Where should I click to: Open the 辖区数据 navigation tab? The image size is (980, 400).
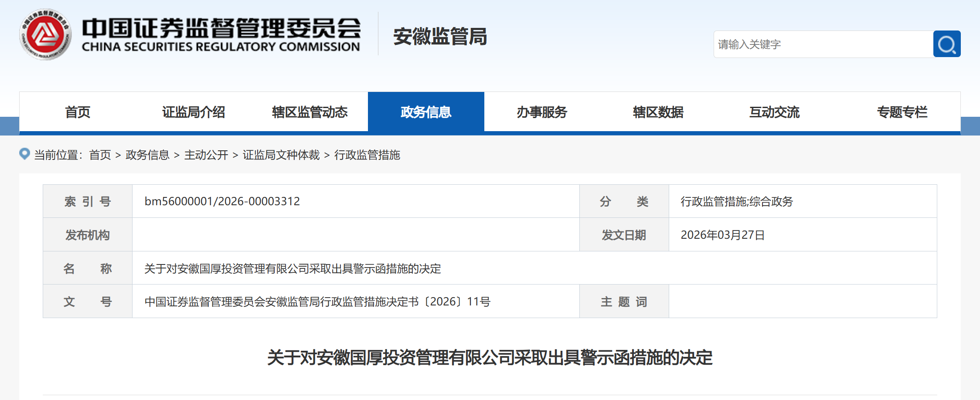(x=658, y=112)
